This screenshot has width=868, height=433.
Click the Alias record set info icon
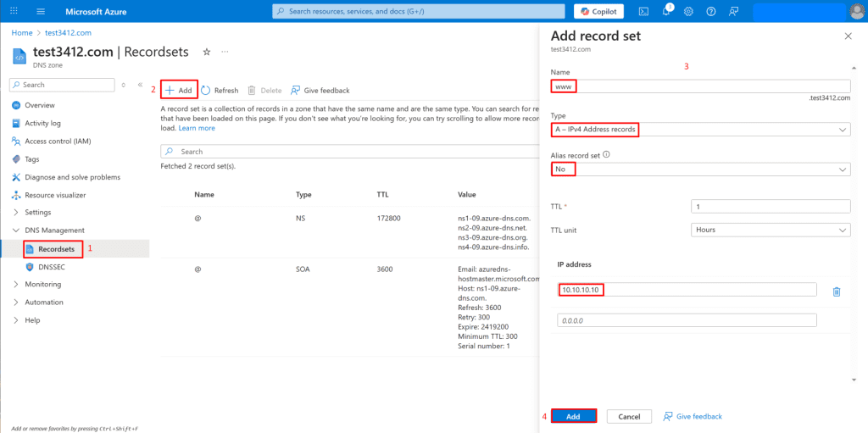point(606,155)
